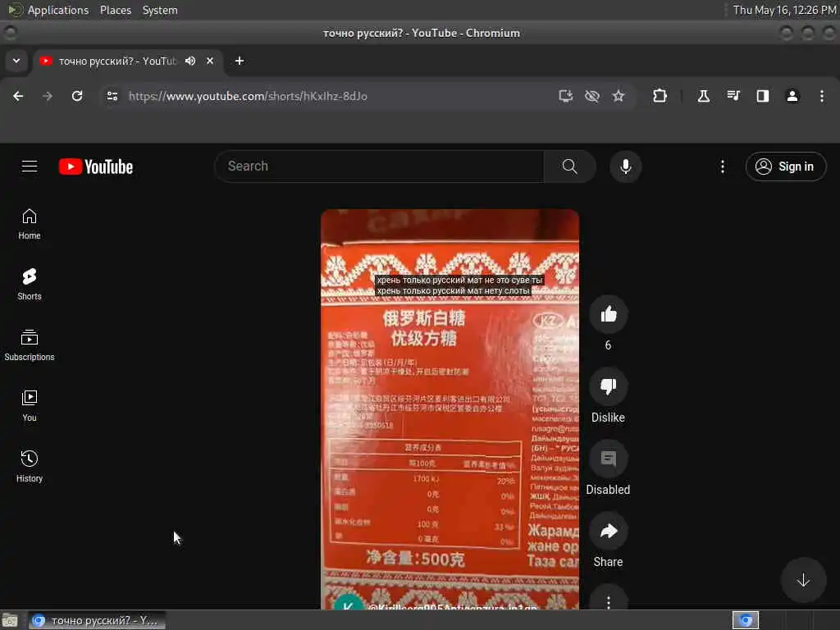Open the YouTube hamburger guide menu

30,167
